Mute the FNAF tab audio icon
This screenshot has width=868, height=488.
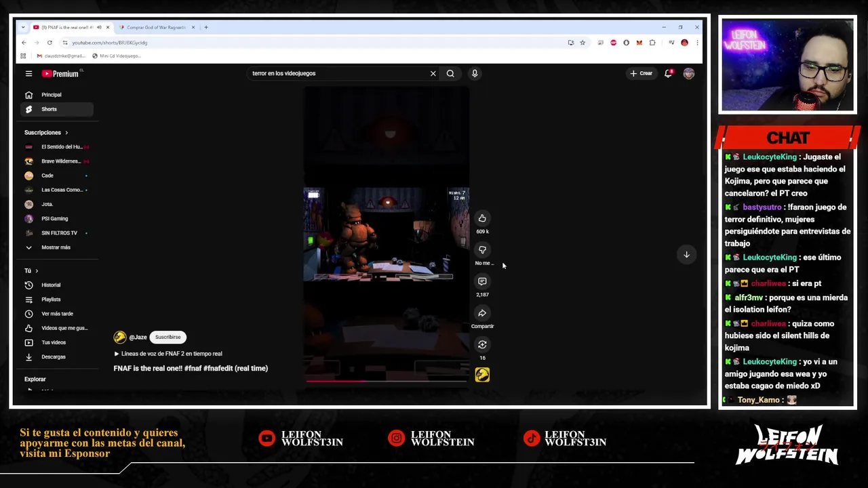pos(99,27)
